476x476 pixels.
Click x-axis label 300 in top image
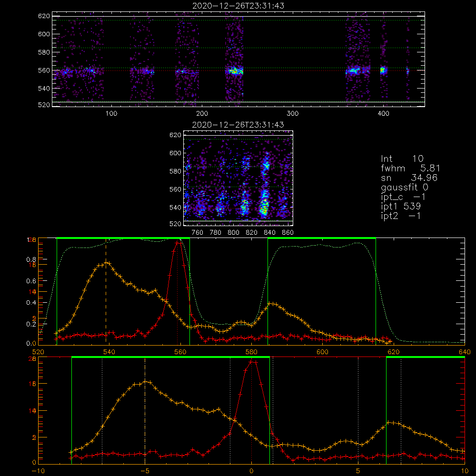coord(293,114)
